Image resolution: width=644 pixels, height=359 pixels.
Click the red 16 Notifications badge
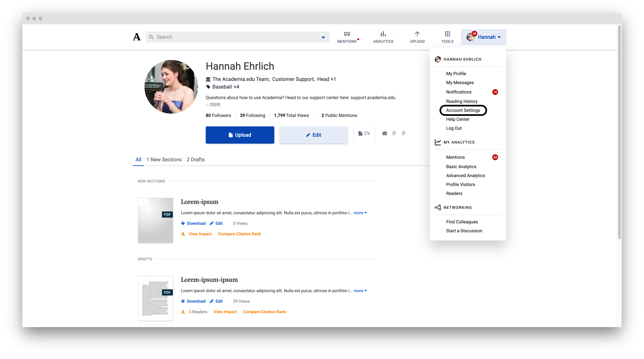495,92
